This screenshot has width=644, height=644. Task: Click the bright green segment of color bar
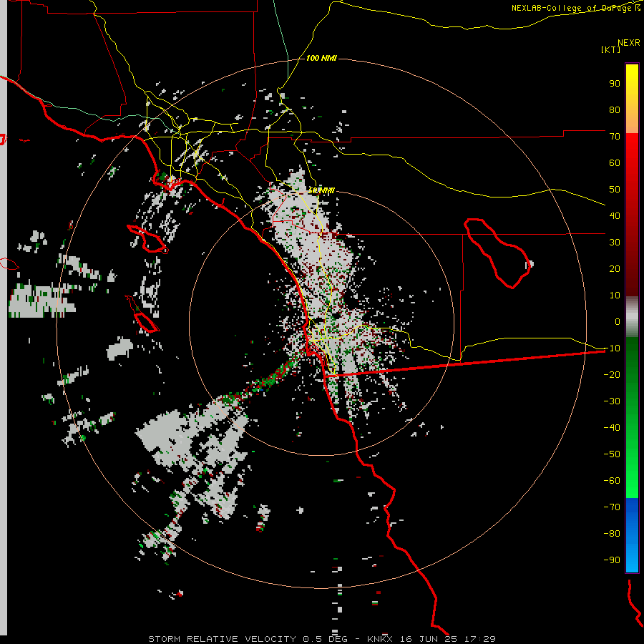click(632, 418)
